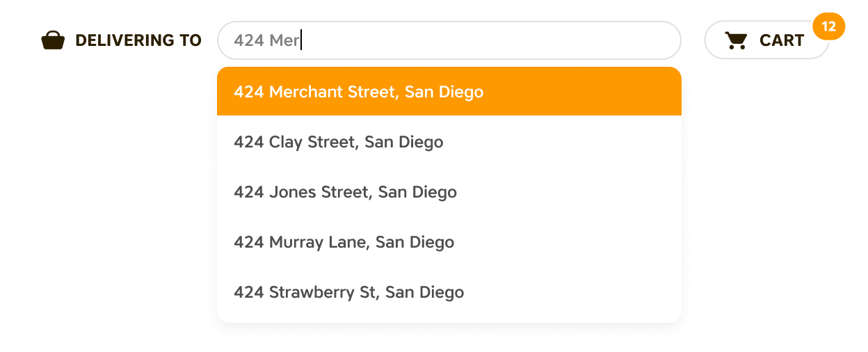Click the shopping basket icon
Viewport: 868px width, 352px height.
click(x=53, y=40)
